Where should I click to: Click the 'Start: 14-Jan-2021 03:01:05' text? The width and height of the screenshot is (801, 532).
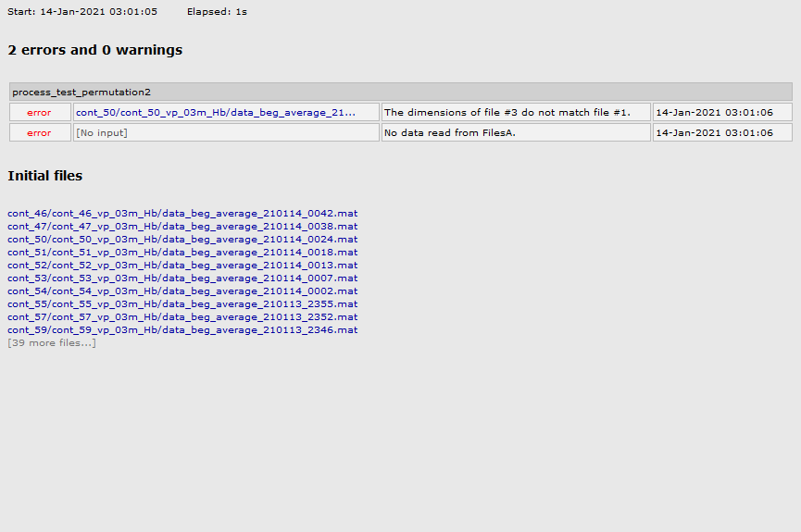click(x=82, y=12)
